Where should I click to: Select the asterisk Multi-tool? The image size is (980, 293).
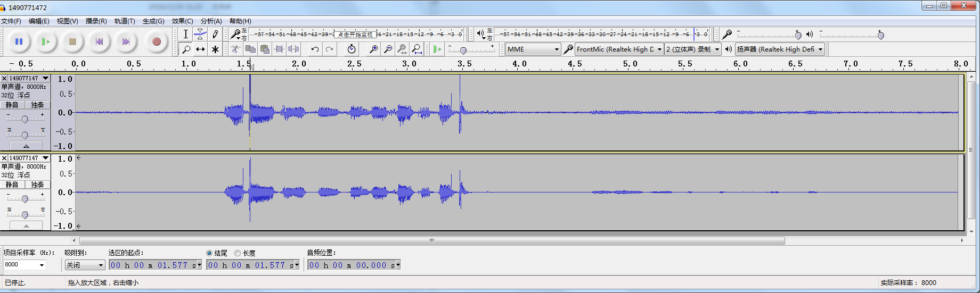(215, 49)
